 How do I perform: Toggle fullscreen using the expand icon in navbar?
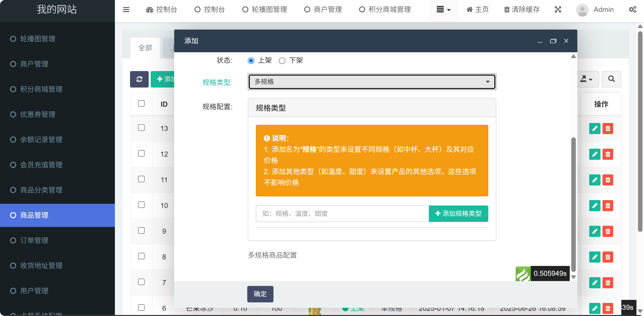558,10
